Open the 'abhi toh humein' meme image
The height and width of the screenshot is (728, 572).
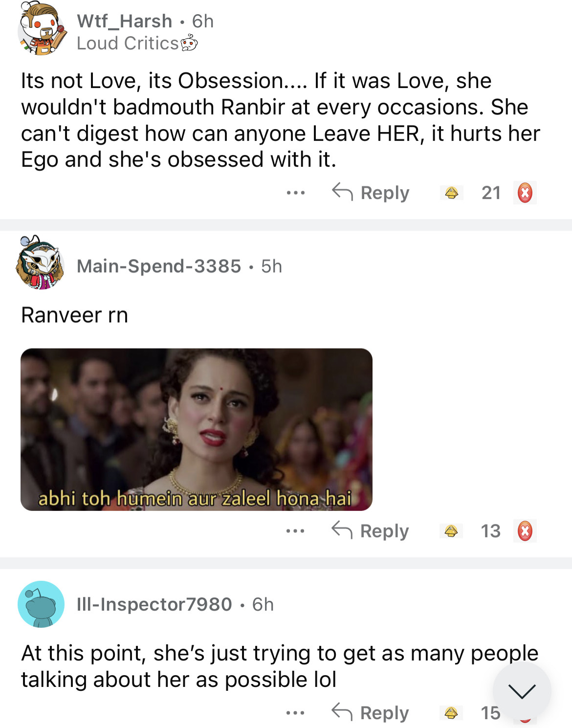coord(197,429)
